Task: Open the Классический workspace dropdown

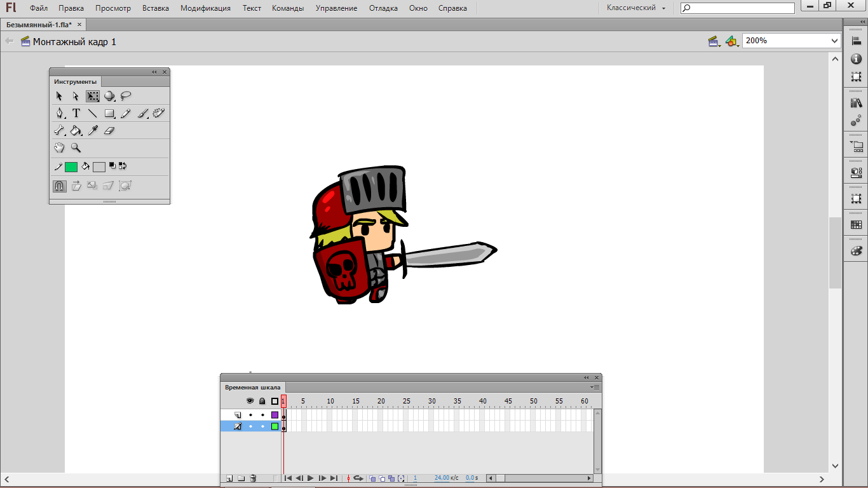Action: coord(636,8)
